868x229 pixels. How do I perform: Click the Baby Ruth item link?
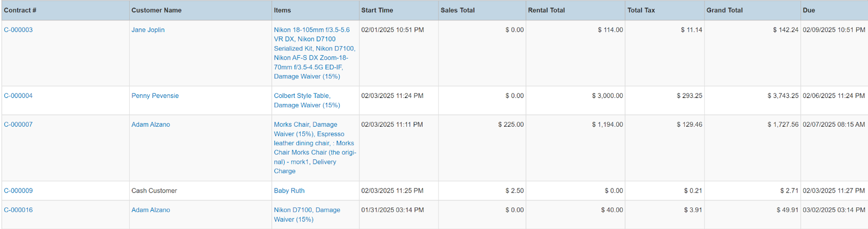[x=289, y=191]
